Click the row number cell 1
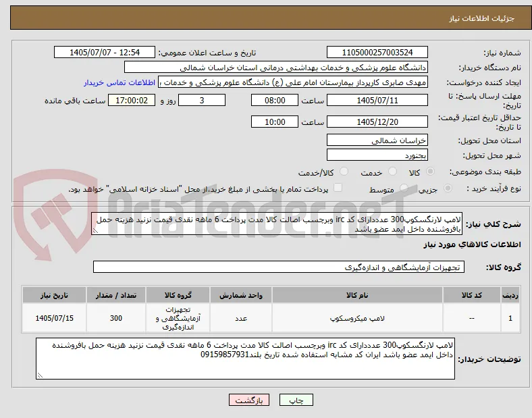Image resolution: width=532 pixels, height=418 pixels. coord(510,318)
